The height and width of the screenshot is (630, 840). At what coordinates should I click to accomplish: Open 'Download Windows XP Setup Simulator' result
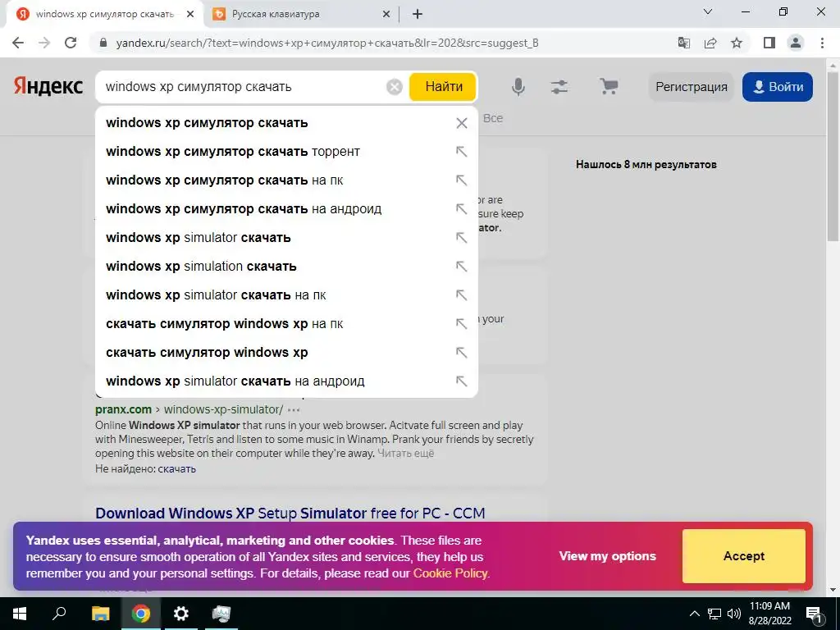click(290, 514)
